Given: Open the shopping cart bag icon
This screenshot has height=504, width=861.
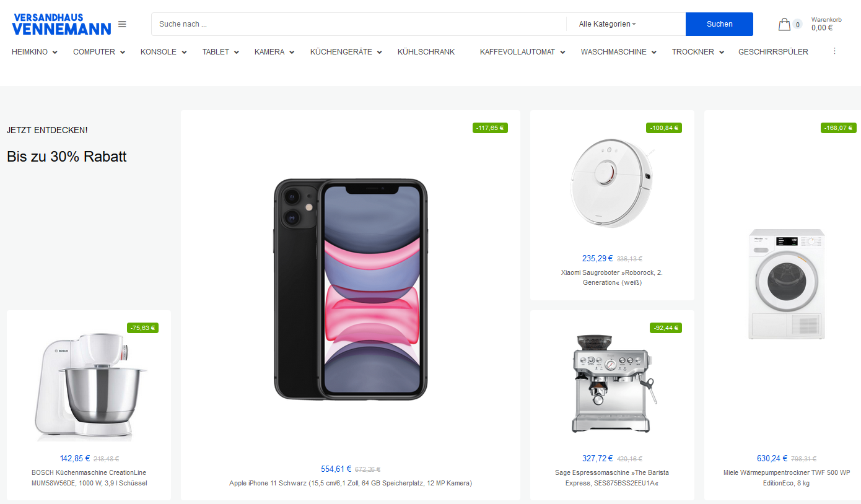Looking at the screenshot, I should (x=784, y=25).
